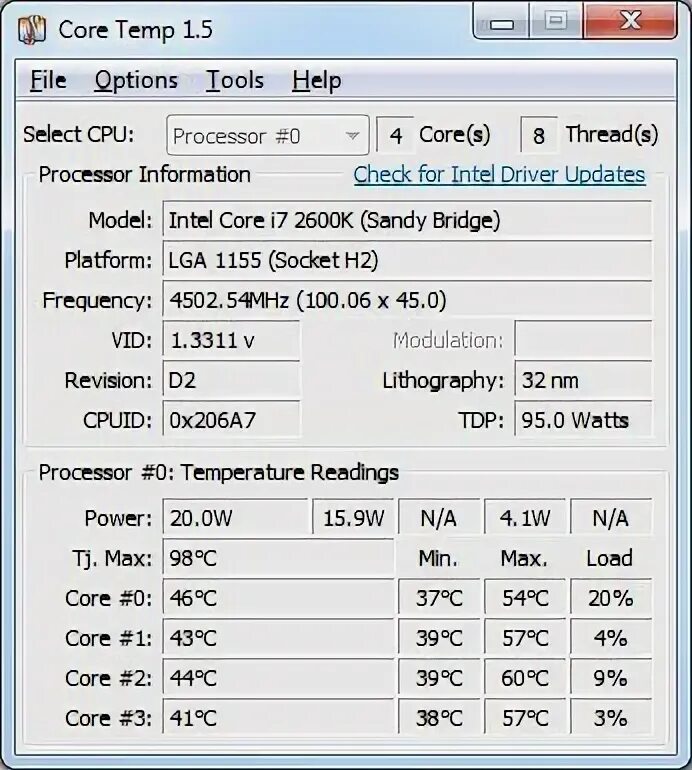This screenshot has height=770, width=692.
Task: Click the TDP value 95.0 Watts
Action: pyautogui.click(x=583, y=420)
